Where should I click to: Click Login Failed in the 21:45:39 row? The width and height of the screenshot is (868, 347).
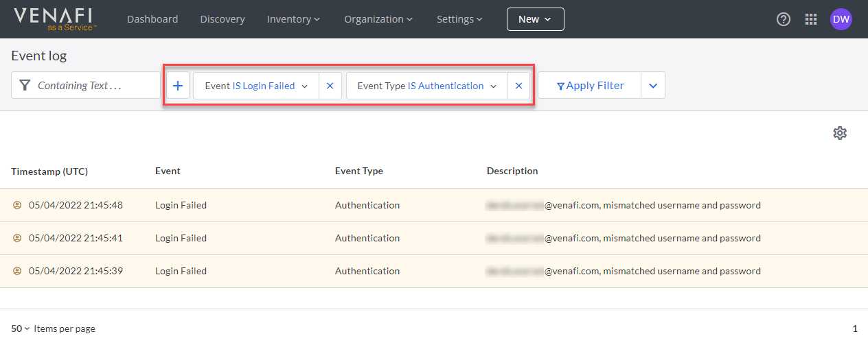(x=181, y=271)
